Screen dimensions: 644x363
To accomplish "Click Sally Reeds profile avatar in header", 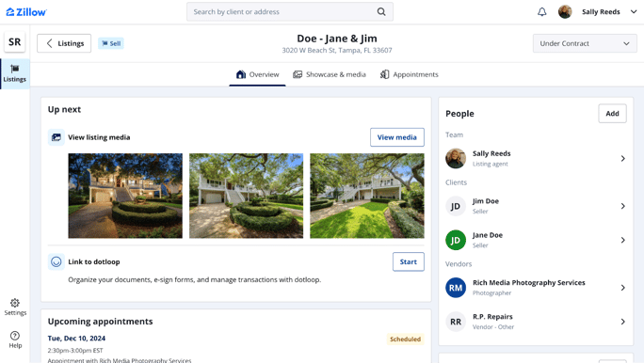I will (x=565, y=12).
